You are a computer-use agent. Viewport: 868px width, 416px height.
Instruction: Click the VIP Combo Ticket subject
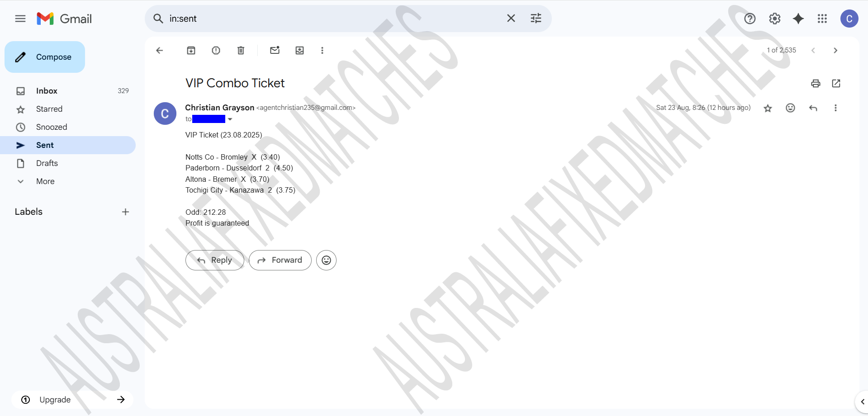[x=235, y=83]
